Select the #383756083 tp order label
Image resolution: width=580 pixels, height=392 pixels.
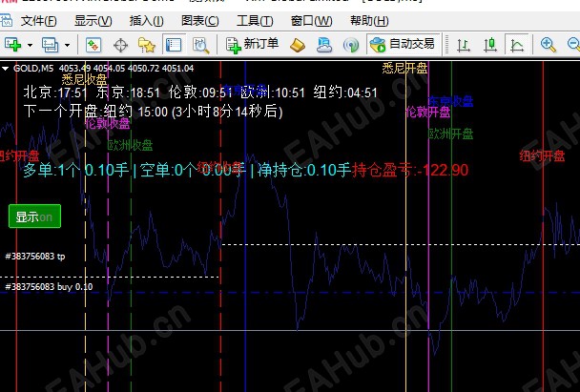point(35,257)
